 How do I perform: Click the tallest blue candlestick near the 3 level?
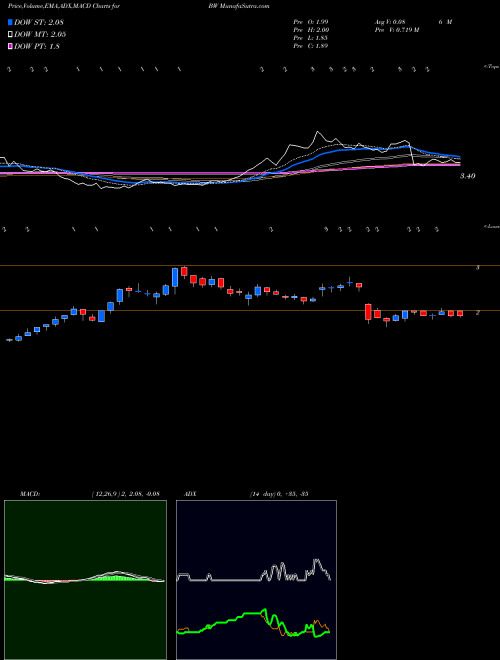[175, 277]
